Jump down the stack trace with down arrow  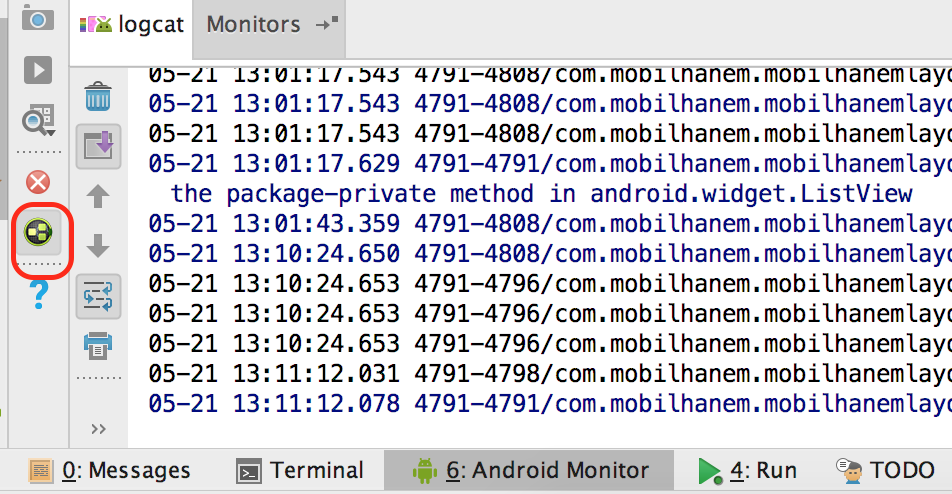pyautogui.click(x=98, y=246)
